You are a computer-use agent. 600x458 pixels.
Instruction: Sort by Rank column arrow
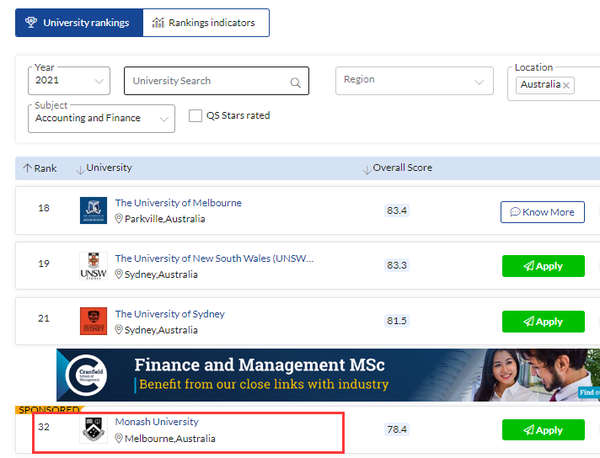click(27, 168)
